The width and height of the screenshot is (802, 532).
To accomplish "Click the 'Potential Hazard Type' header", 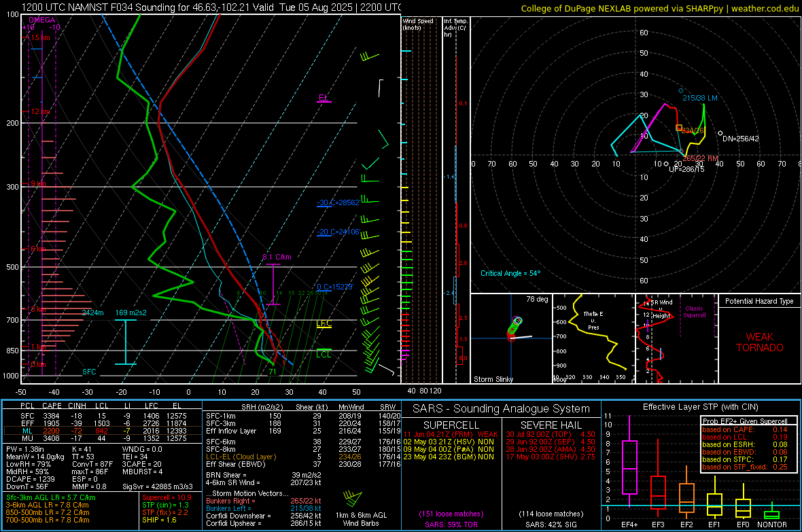I will point(759,301).
